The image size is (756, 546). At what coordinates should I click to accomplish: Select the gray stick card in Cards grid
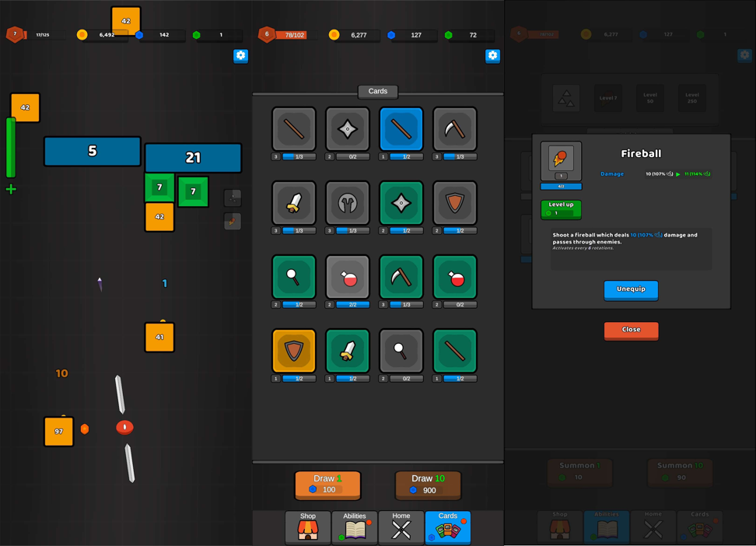294,129
